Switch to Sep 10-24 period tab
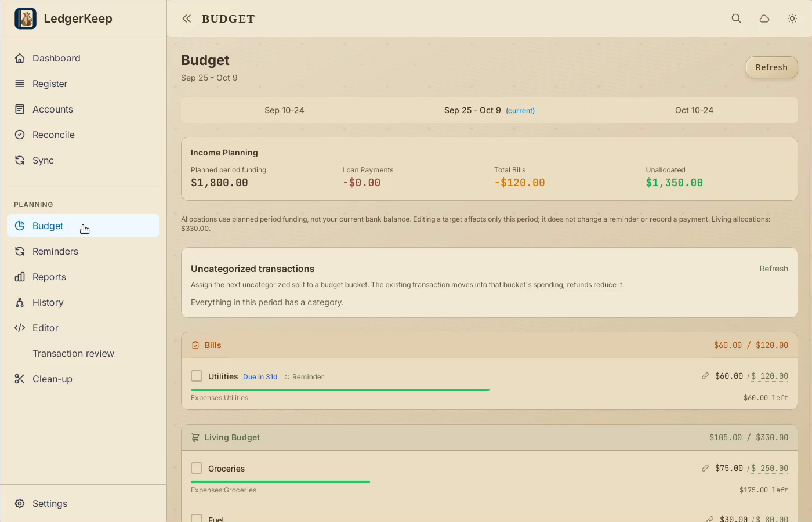The height and width of the screenshot is (522, 812). 284,110
